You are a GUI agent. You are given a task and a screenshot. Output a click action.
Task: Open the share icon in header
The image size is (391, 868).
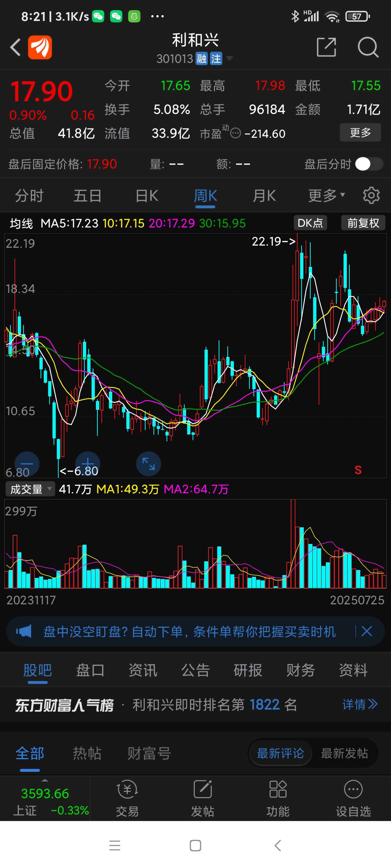(x=327, y=47)
